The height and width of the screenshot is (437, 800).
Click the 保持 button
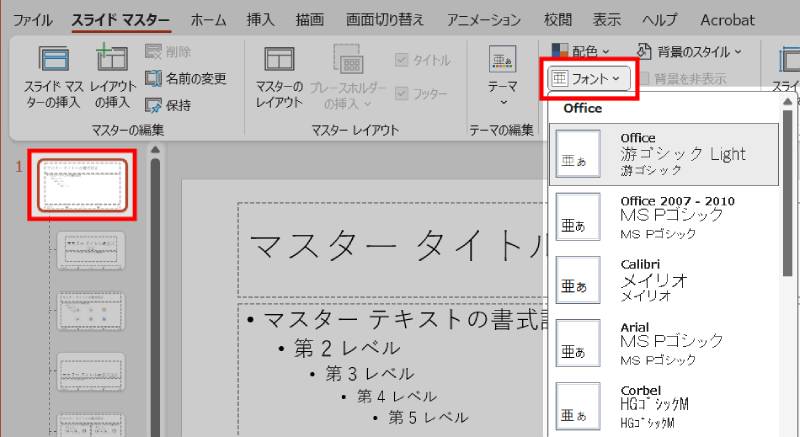coord(168,106)
